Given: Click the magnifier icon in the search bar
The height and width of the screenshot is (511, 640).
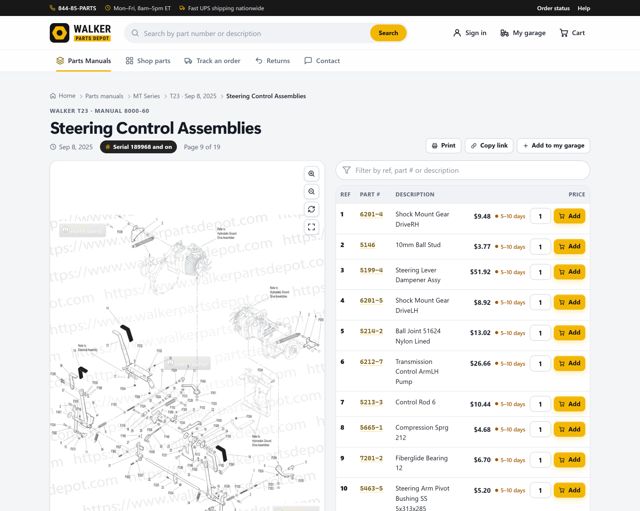Looking at the screenshot, I should [135, 33].
